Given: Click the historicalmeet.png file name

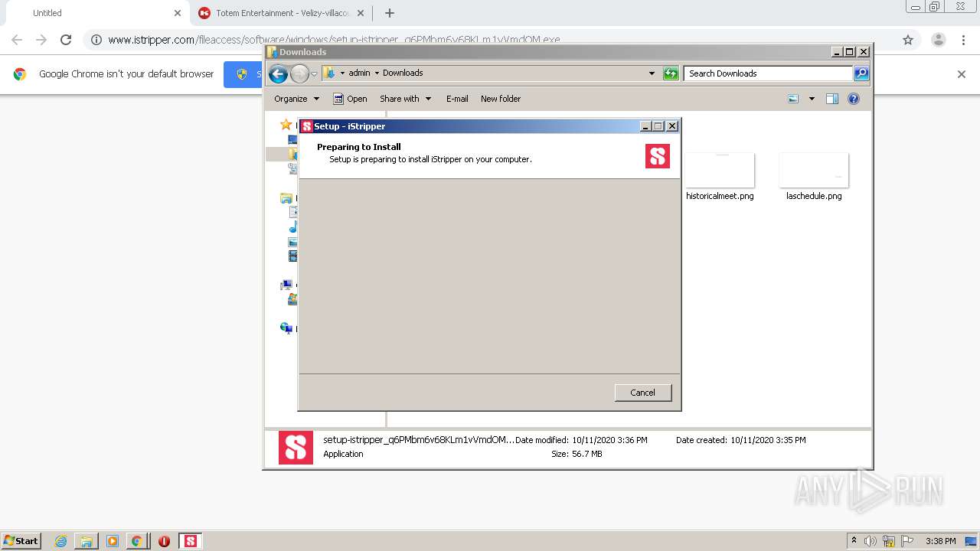Looking at the screenshot, I should [720, 196].
